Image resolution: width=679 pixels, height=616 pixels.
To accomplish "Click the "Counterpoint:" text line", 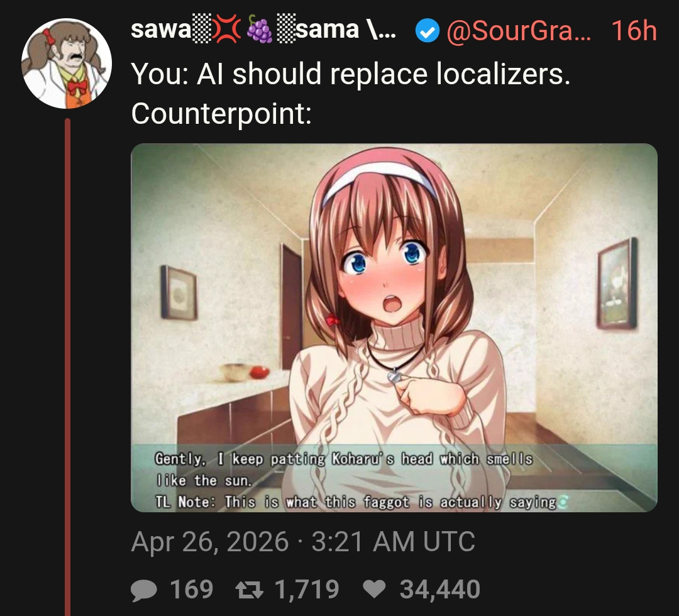I will (221, 114).
